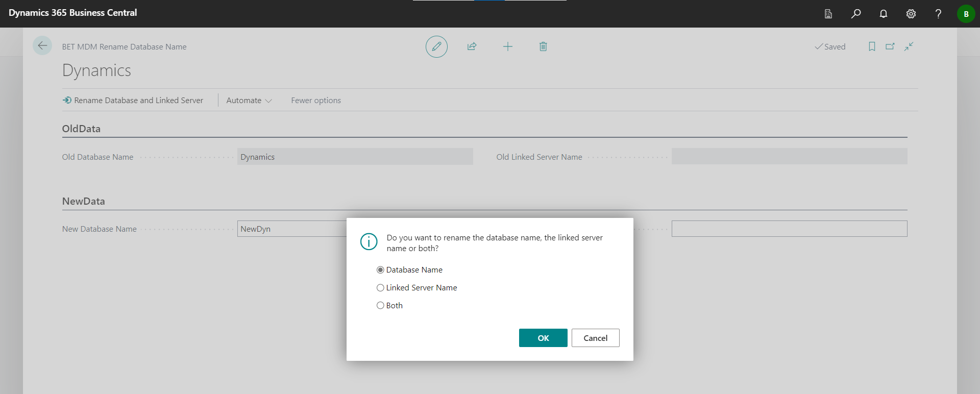Open the help question mark
980x394 pixels.
click(x=938, y=14)
